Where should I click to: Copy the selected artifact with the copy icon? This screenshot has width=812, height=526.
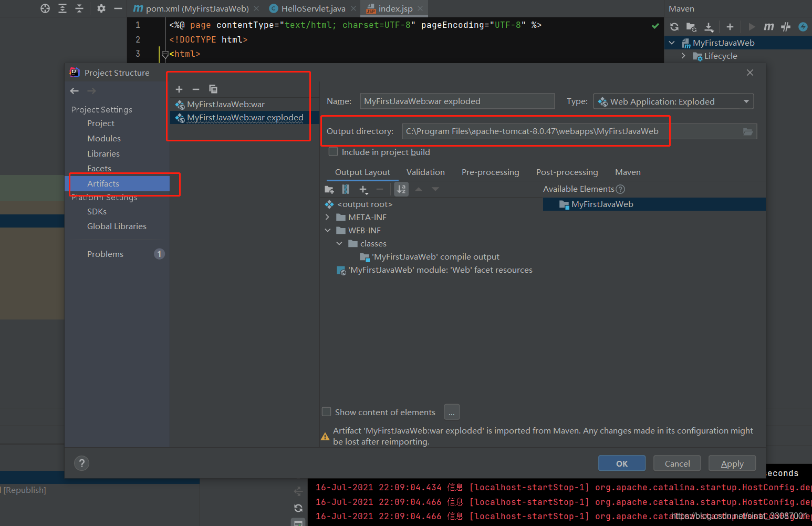pos(213,89)
